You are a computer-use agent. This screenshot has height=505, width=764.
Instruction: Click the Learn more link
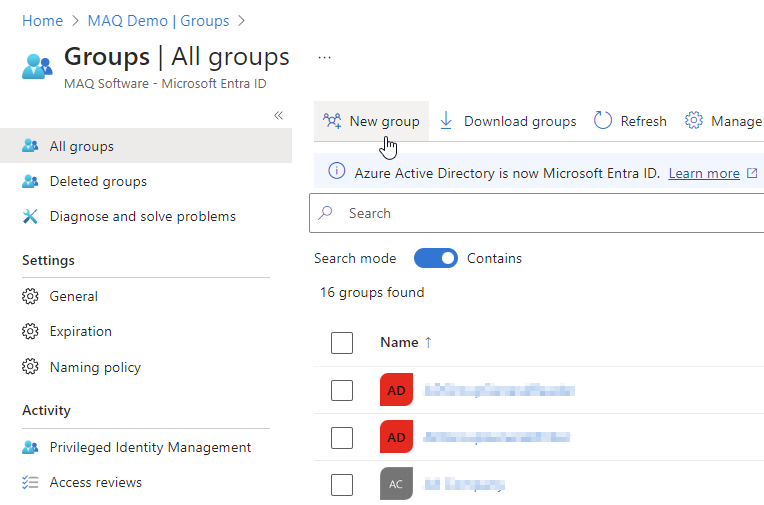pyautogui.click(x=704, y=173)
